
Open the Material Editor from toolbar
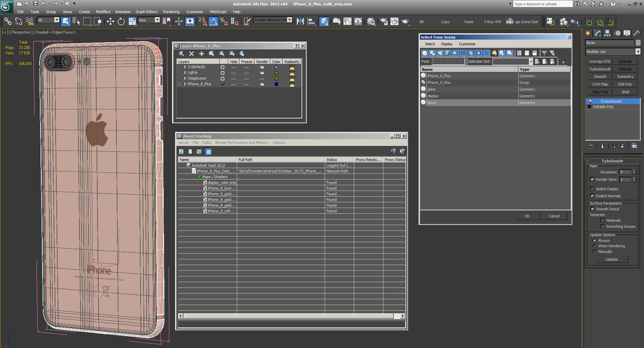pyautogui.click(x=371, y=21)
